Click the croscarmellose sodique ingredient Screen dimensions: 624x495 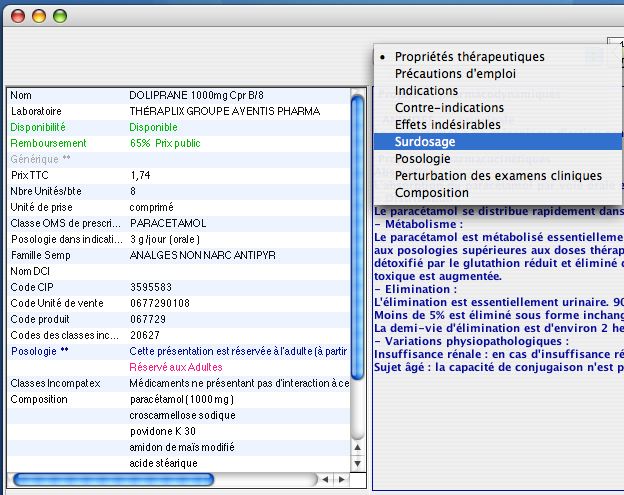click(183, 415)
